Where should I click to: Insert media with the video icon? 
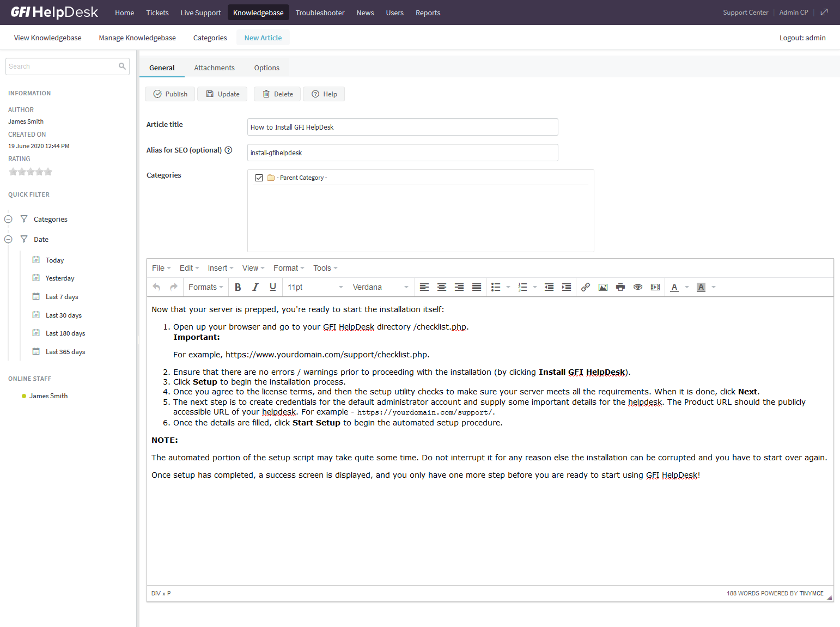(x=655, y=287)
